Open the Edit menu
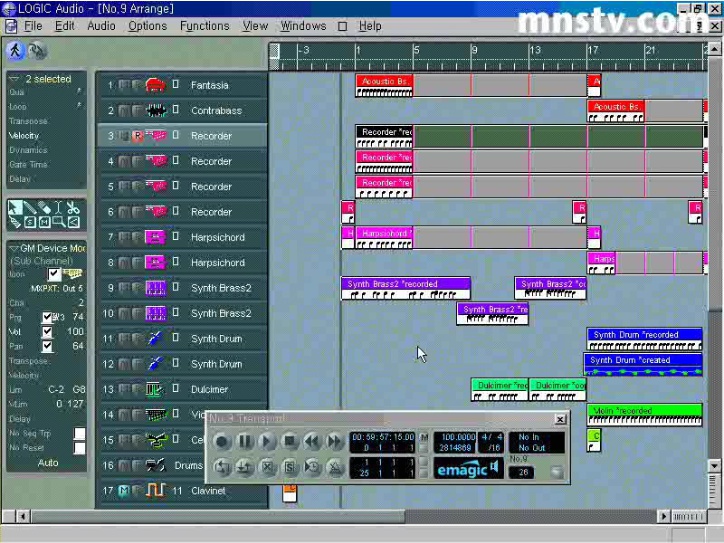 [65, 26]
